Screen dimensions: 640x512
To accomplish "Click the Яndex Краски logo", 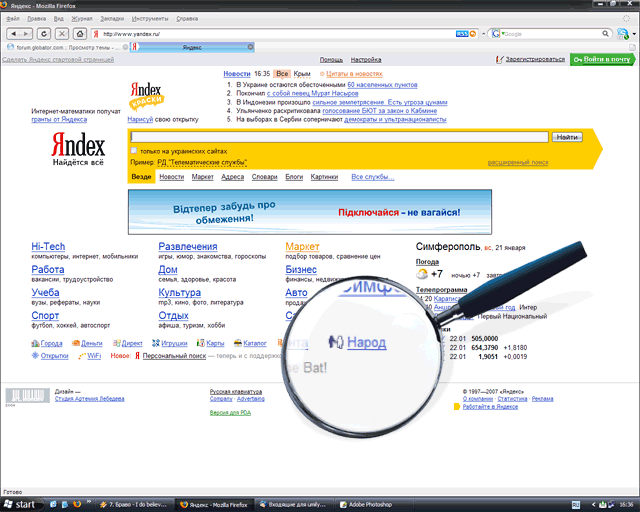I will 146,96.
